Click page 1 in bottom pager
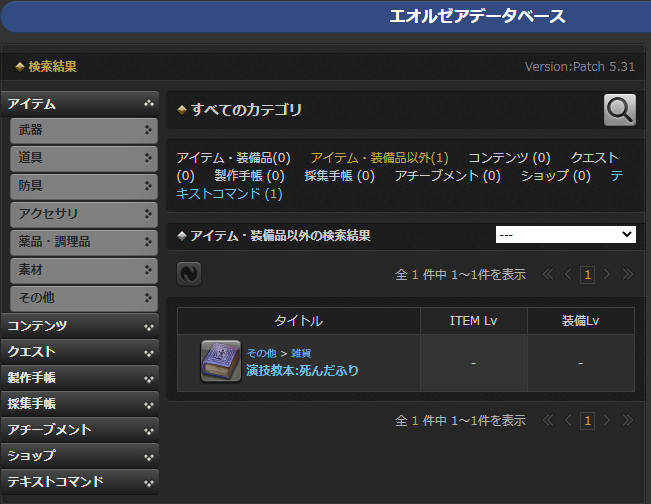Screen dimensions: 651x504 [587, 421]
